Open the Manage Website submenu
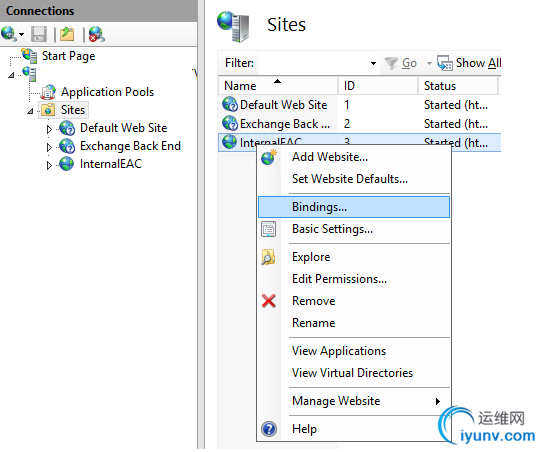This screenshot has width=541, height=452. [354, 401]
